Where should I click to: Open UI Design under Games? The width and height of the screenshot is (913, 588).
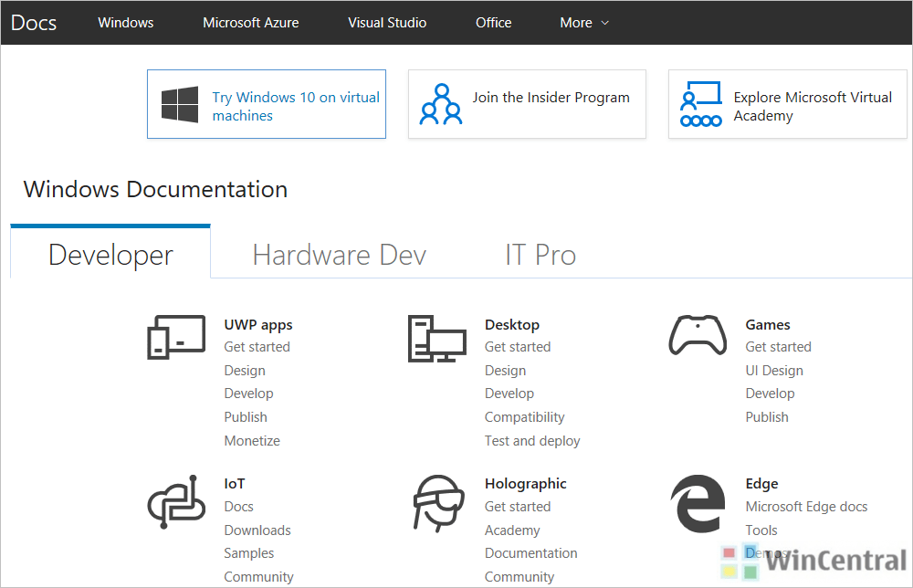774,371
